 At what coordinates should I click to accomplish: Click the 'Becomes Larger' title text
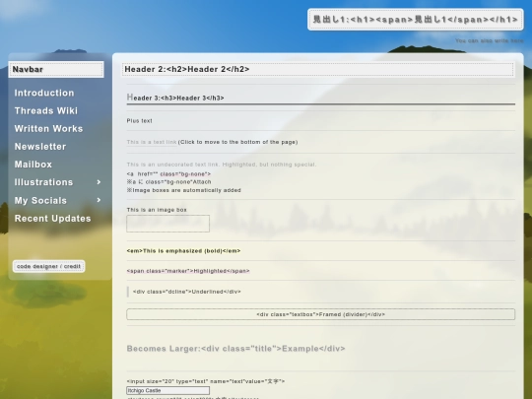pos(235,349)
